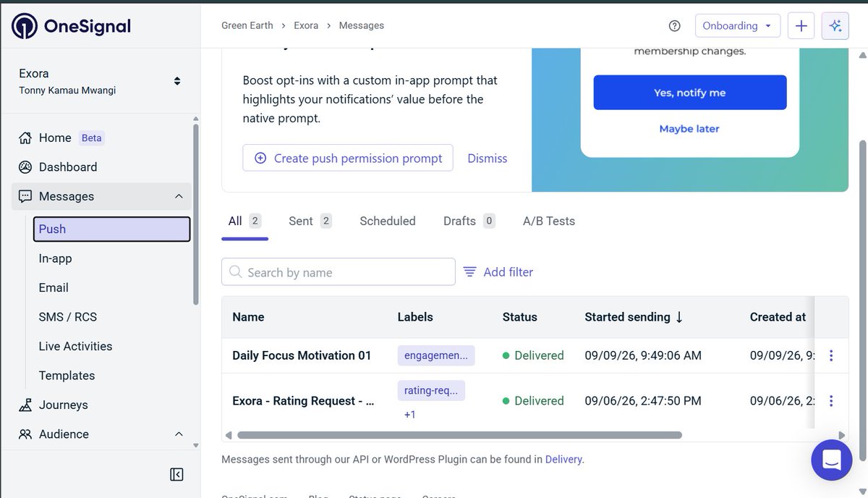The height and width of the screenshot is (498, 868).
Task: Click the engagement label tag
Action: (436, 355)
